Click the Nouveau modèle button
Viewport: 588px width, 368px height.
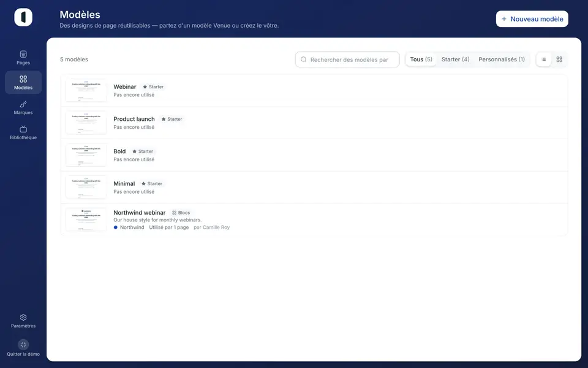[532, 19]
